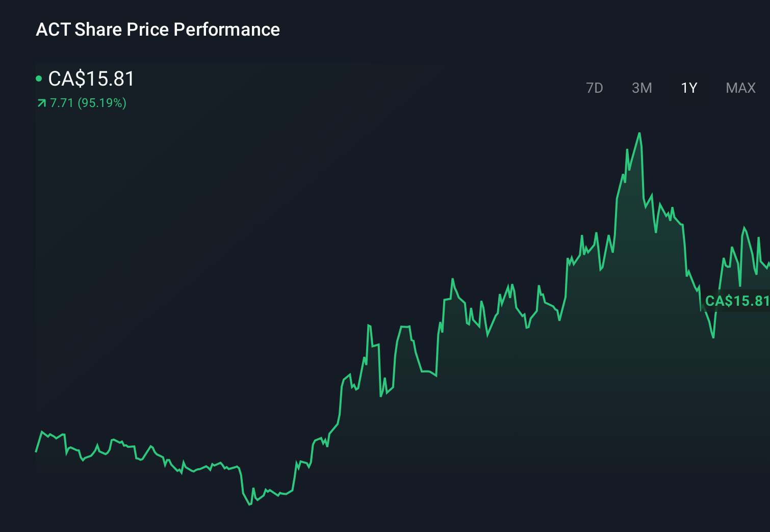This screenshot has height=532, width=770.
Task: Click the chart's recent pullback low point
Action: [x=712, y=336]
